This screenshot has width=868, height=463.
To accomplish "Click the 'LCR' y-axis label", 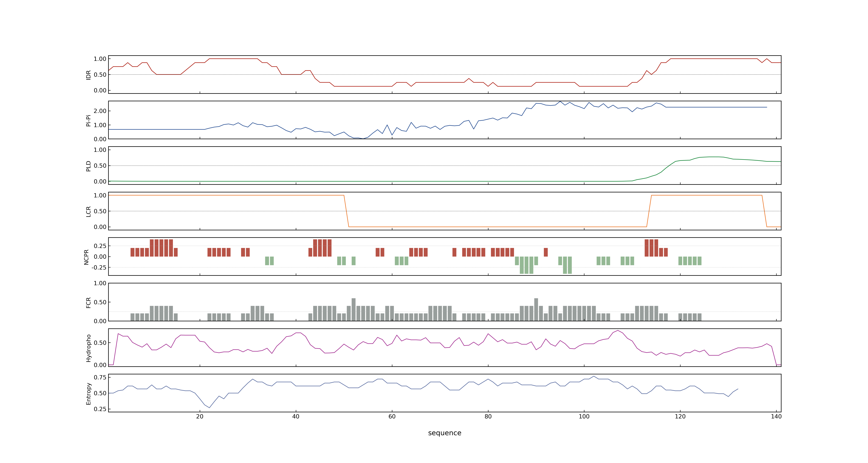I will click(x=88, y=211).
